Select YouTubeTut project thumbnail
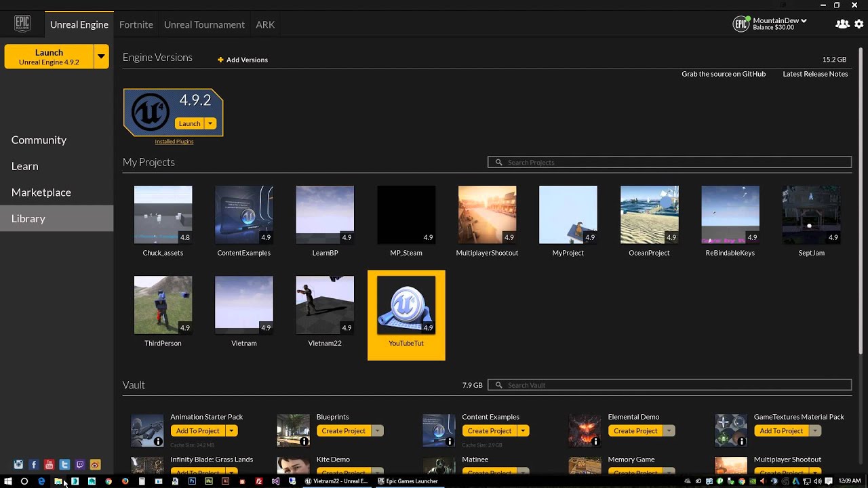868x488 pixels. (x=406, y=305)
